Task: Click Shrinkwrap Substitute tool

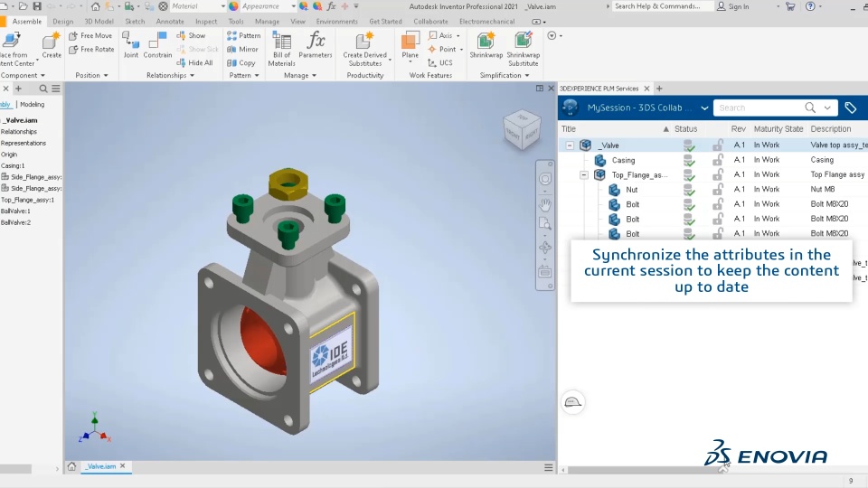Action: pos(524,49)
